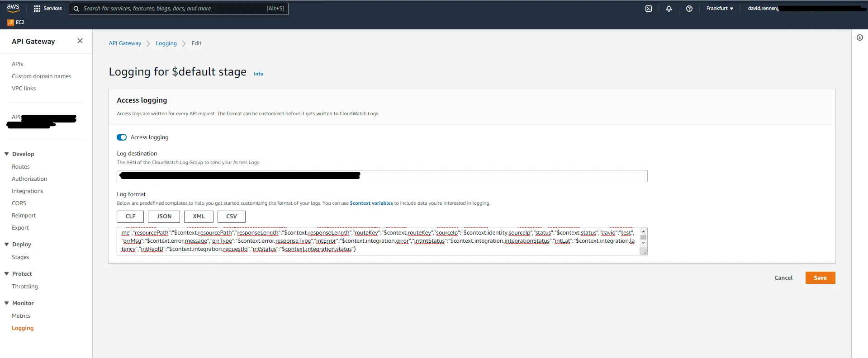Focus the AWS services search box
Image resolution: width=868 pixels, height=358 pixels.
(x=179, y=9)
